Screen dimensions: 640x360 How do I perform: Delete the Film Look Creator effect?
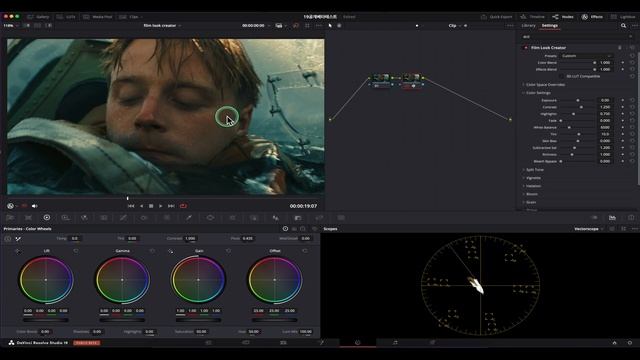pyautogui.click(x=620, y=48)
